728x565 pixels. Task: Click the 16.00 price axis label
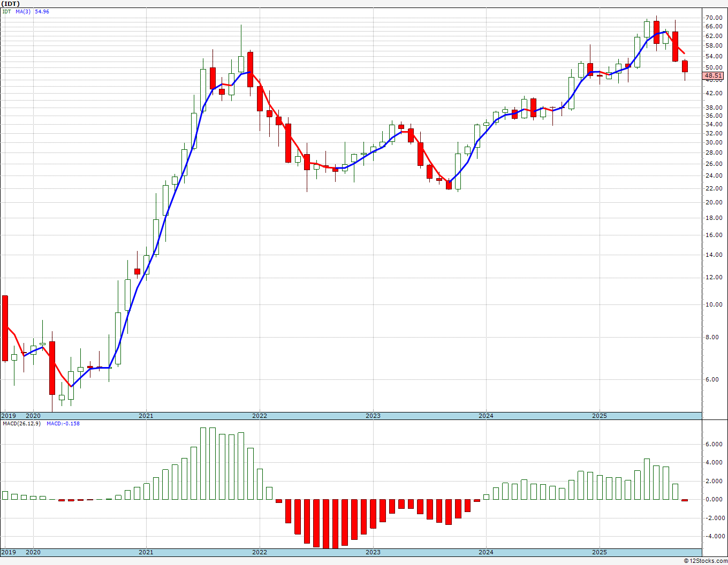tap(714, 235)
